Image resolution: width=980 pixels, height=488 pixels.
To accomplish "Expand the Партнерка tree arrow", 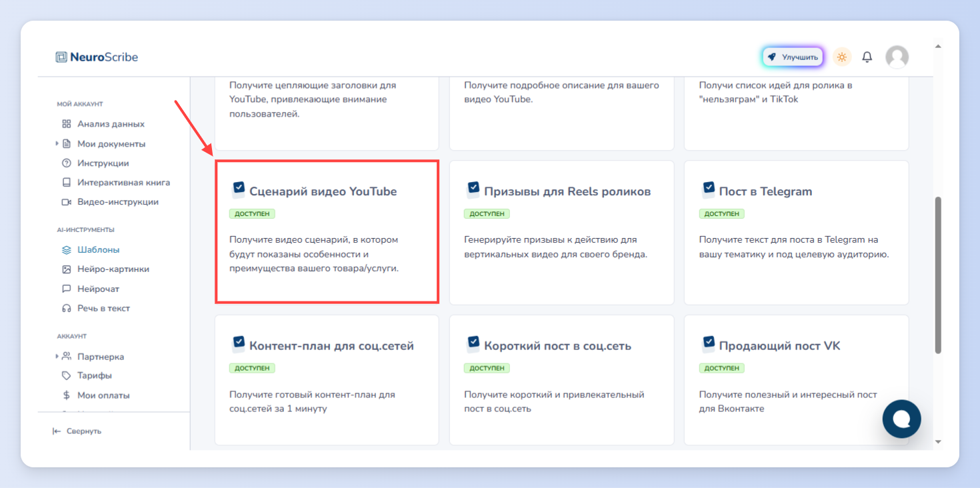I will point(57,357).
